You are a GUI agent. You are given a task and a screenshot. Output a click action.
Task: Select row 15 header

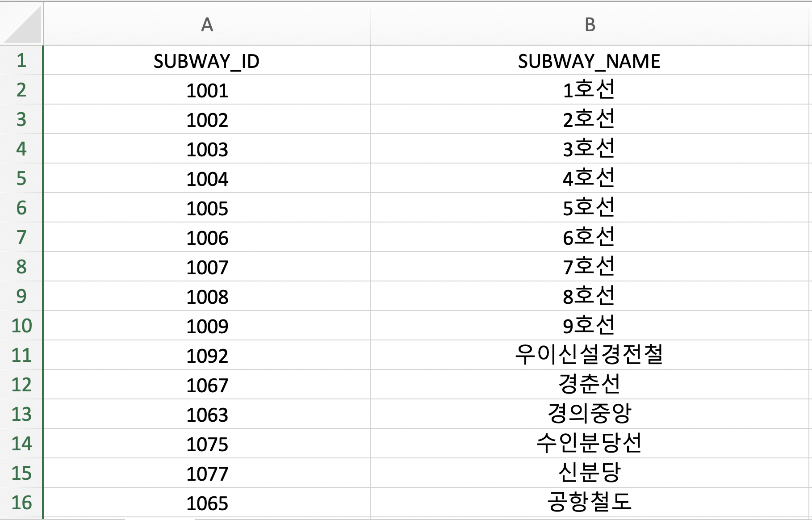tap(21, 473)
